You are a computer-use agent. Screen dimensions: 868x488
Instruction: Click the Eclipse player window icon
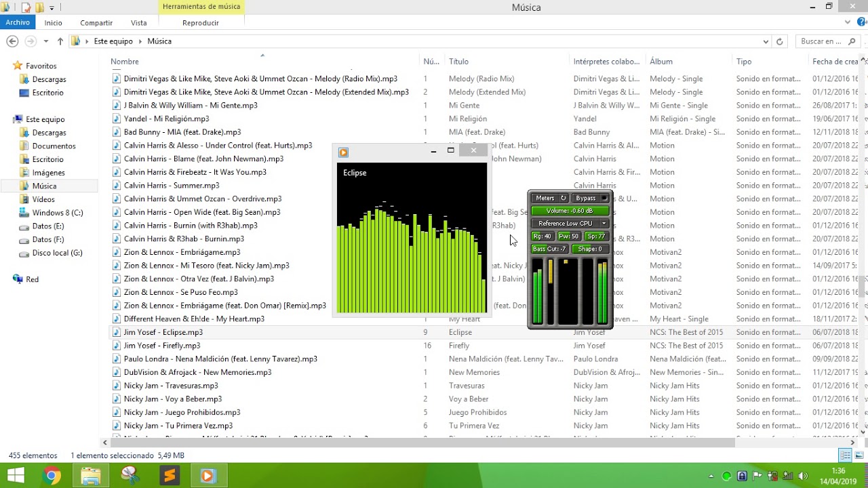[343, 152]
